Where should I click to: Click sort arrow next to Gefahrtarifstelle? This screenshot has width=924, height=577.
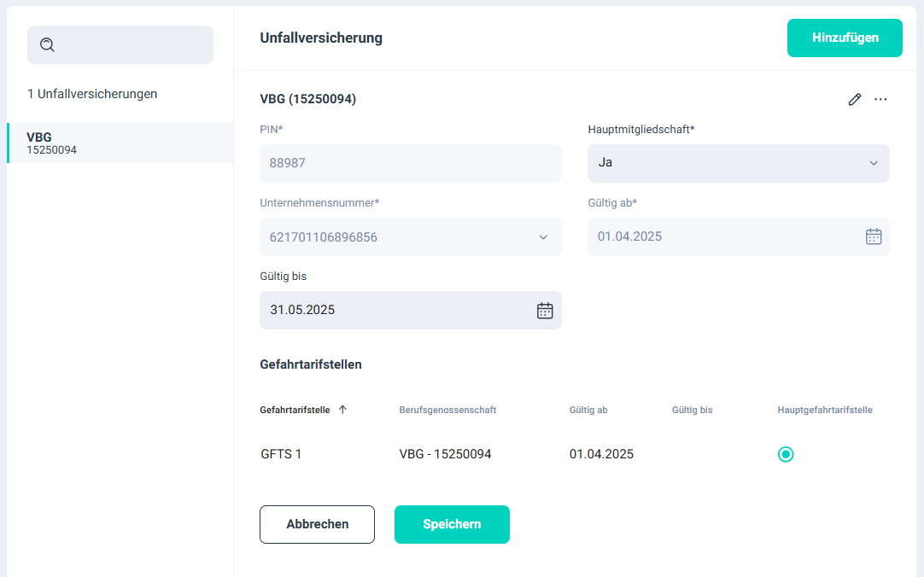click(x=342, y=410)
